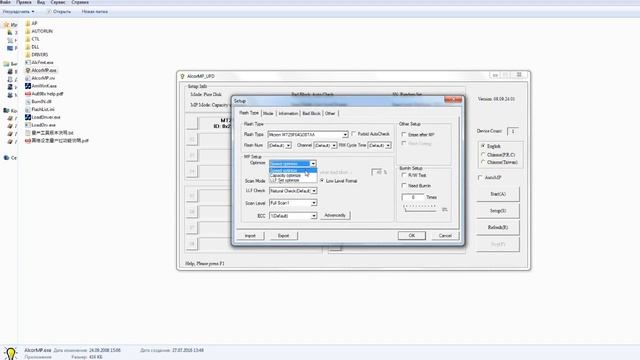Click the Import button
The height and width of the screenshot is (360, 640).
[250, 236]
